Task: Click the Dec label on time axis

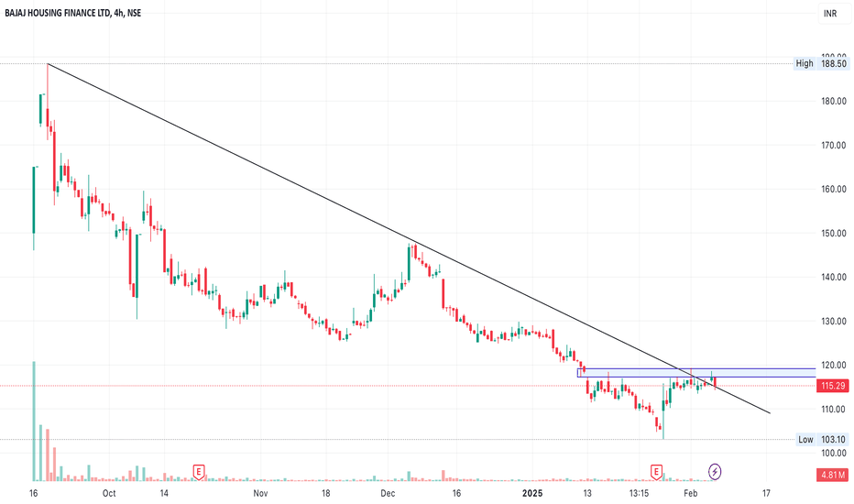Action: 388,494
